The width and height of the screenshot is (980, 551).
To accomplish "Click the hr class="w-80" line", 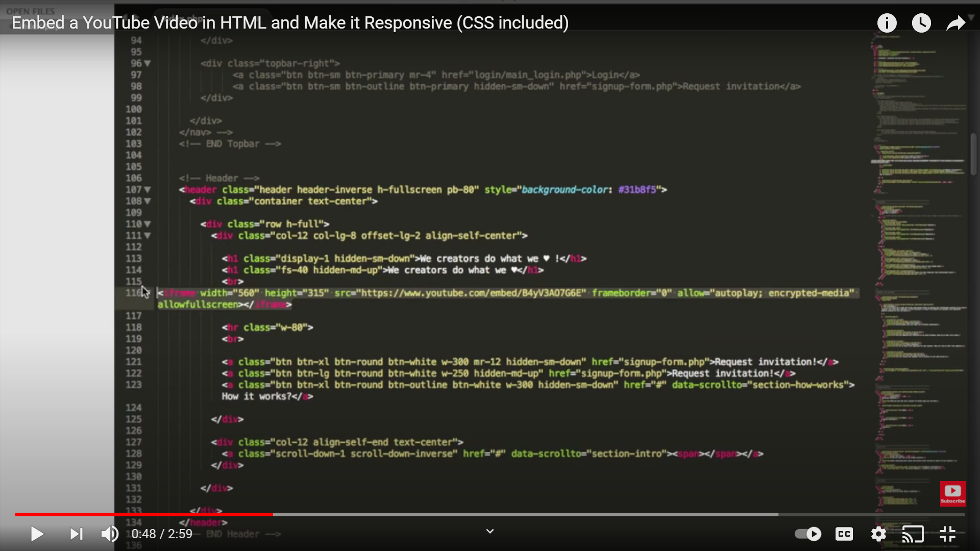I will (x=267, y=328).
